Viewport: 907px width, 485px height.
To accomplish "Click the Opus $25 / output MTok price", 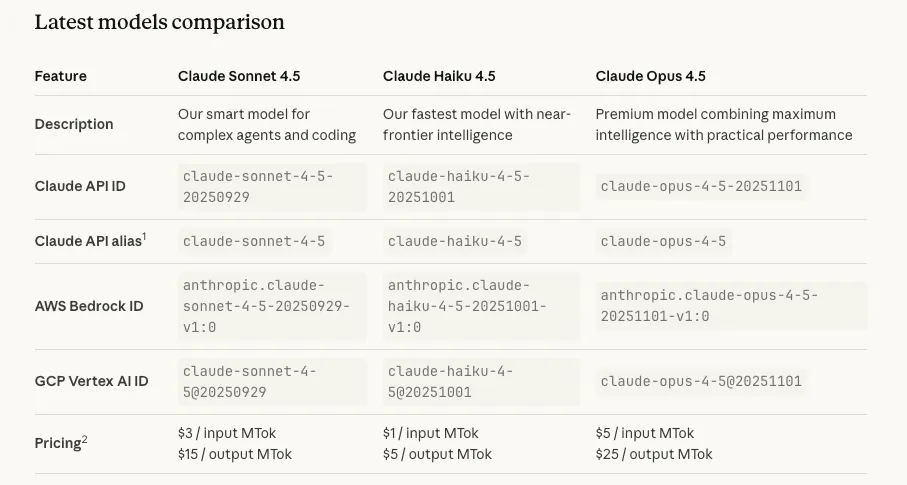I will [x=654, y=454].
